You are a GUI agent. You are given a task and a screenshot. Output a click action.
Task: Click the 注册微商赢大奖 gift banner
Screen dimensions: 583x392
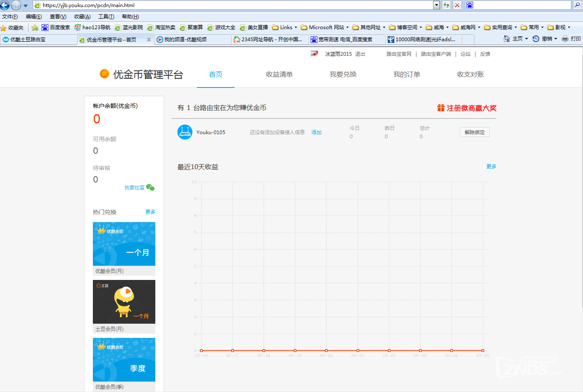(467, 108)
